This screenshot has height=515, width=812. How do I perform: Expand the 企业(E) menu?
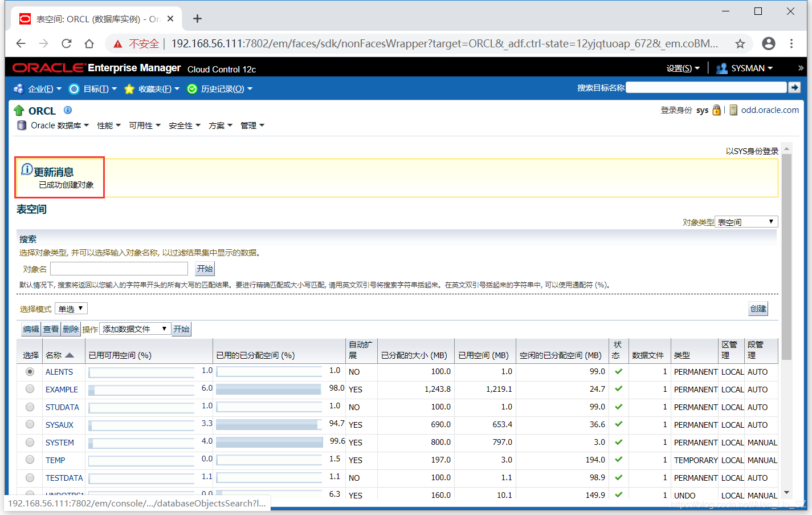coord(44,89)
